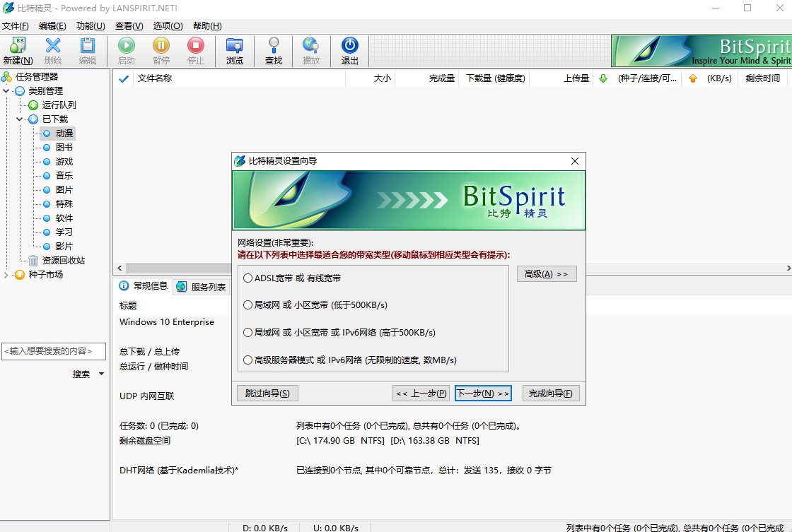Open the 编辑 (Edit) toolbar icon
The width and height of the screenshot is (792, 532).
coord(88,49)
